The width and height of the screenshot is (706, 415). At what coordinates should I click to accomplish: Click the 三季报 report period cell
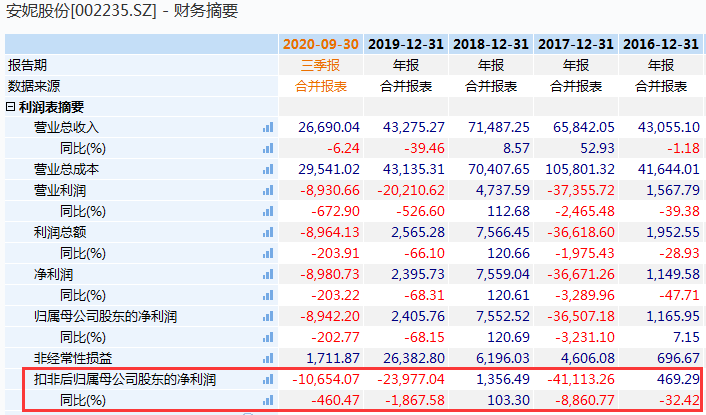[x=321, y=65]
